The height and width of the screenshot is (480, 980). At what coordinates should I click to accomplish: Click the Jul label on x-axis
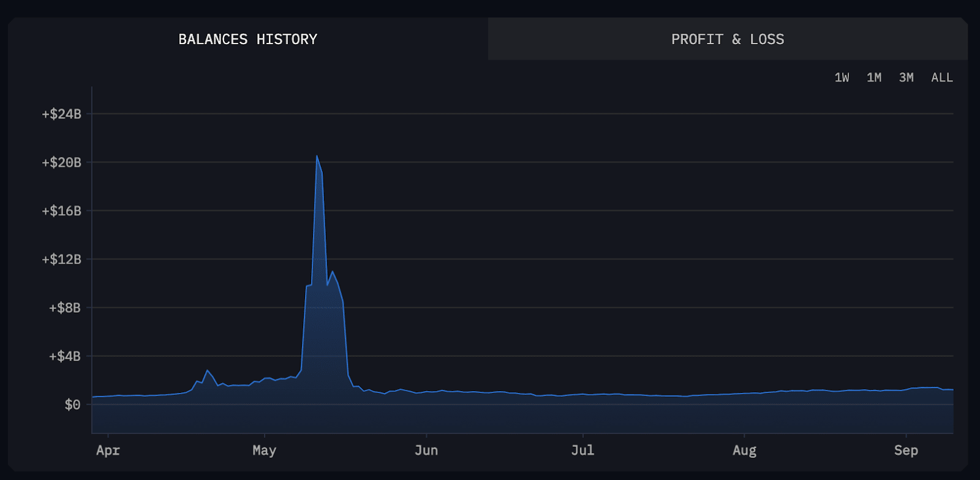pyautogui.click(x=582, y=451)
